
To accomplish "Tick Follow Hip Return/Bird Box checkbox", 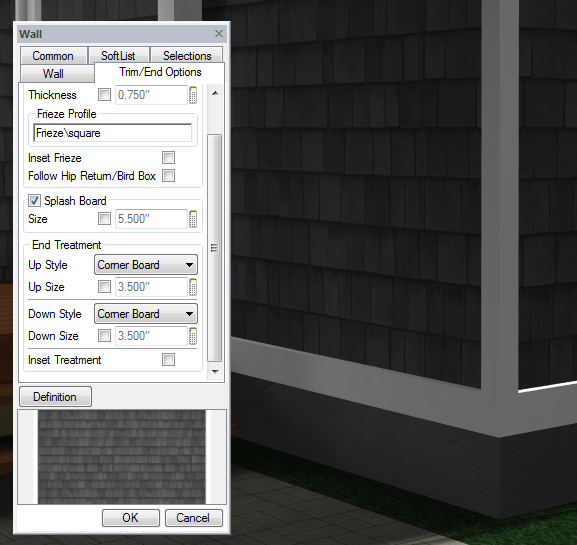I will (x=169, y=176).
